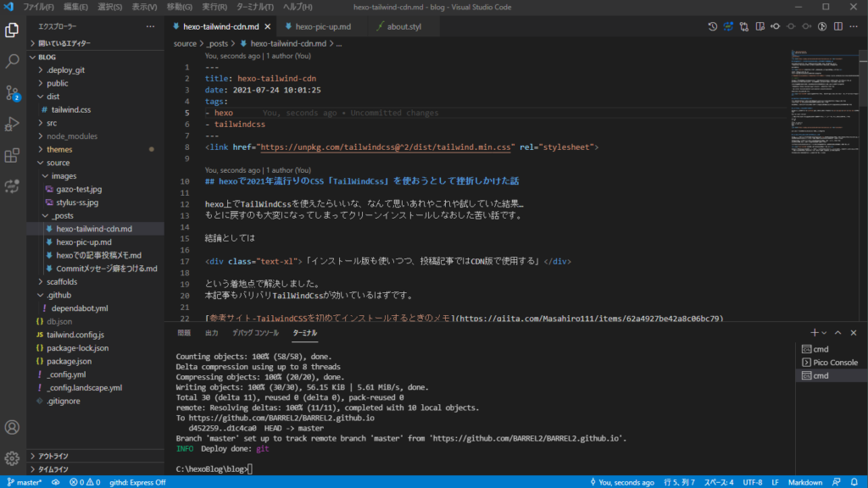Open the ターミナル(T) menu
868x488 pixels.
pos(254,7)
